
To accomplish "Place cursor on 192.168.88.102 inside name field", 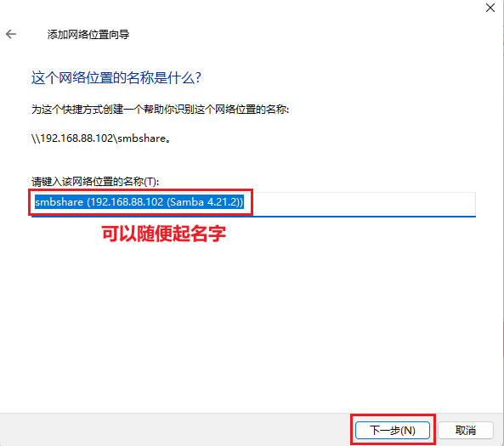I will (127, 202).
